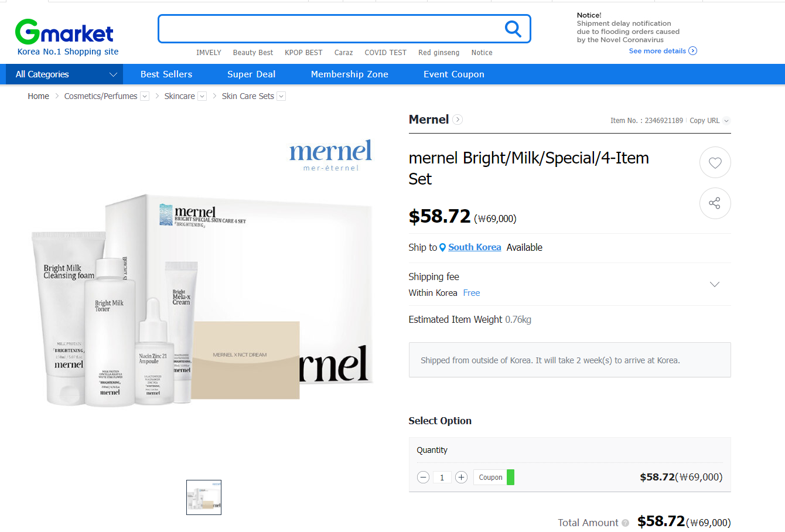The image size is (785, 532).
Task: Click the Coupon button
Action: pyautogui.click(x=490, y=478)
